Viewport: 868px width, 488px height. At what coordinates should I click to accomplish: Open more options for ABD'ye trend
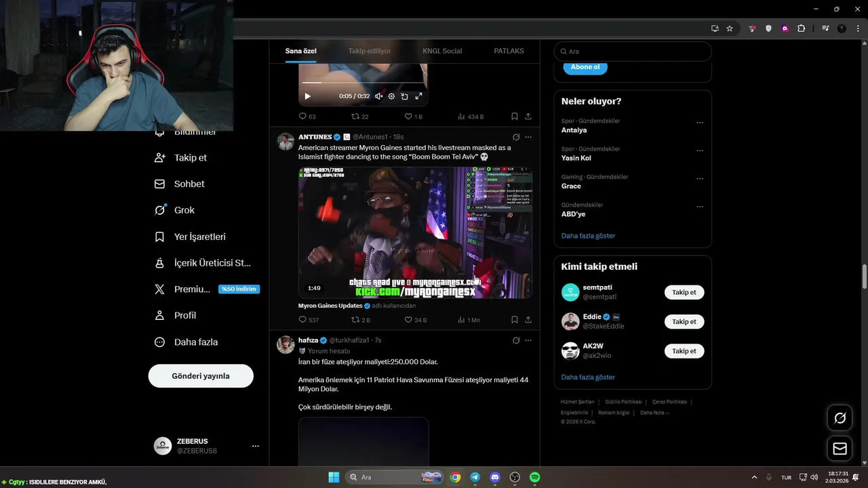700,207
